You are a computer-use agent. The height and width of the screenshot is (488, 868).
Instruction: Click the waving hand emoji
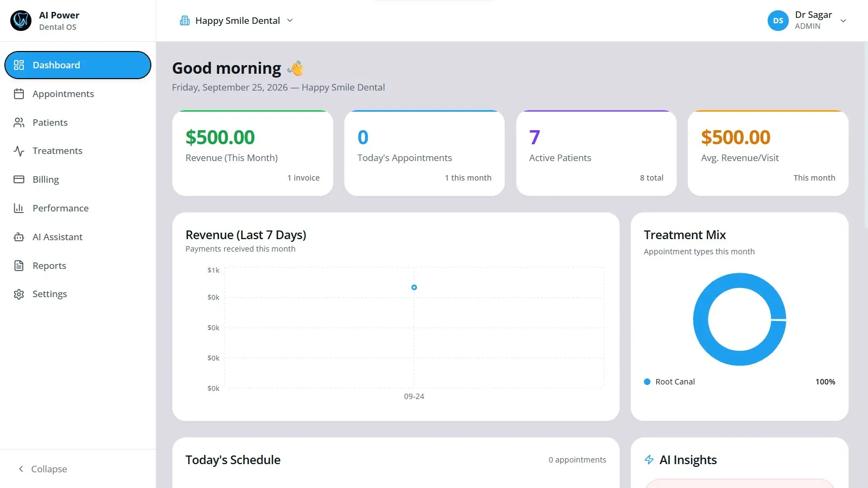(x=296, y=68)
